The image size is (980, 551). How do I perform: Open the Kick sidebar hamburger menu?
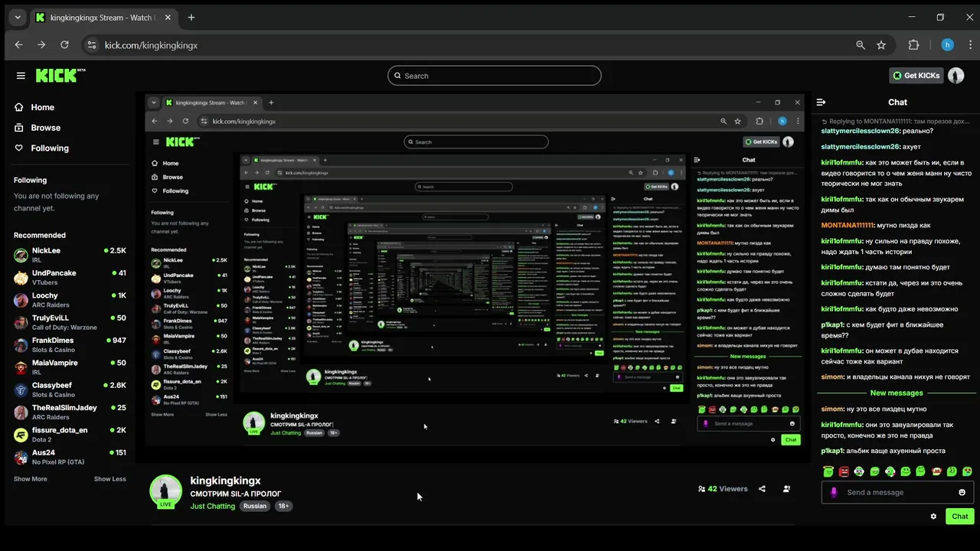[21, 76]
